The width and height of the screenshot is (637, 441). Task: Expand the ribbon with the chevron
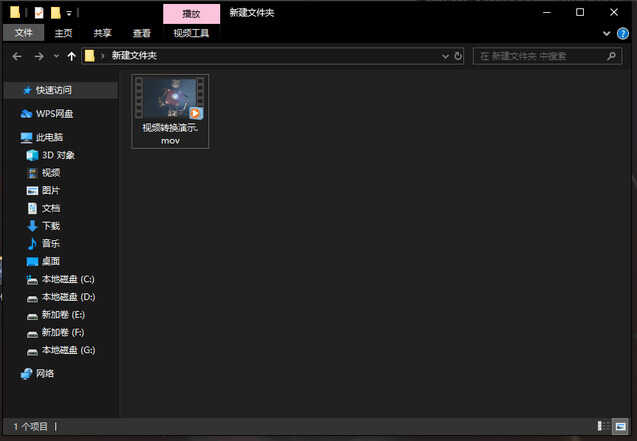pos(607,33)
